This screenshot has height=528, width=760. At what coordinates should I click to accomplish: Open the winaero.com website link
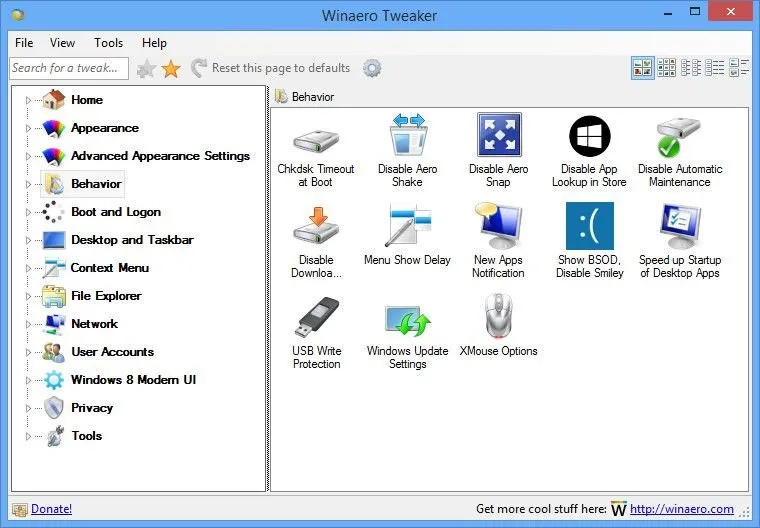pos(681,509)
